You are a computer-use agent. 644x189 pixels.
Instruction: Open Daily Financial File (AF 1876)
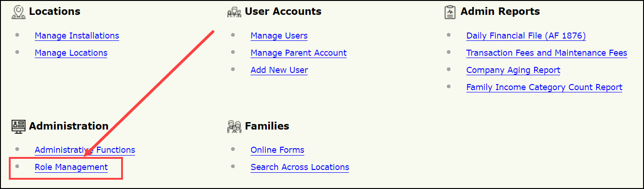click(526, 36)
